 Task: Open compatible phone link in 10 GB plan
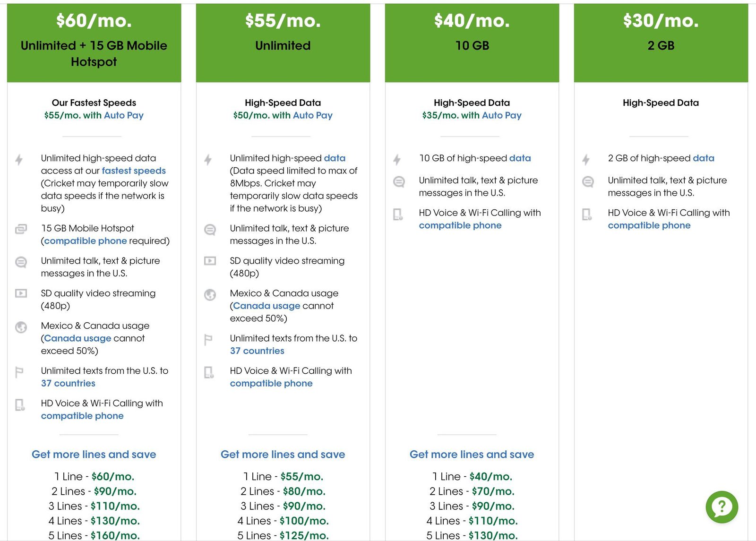point(460,225)
